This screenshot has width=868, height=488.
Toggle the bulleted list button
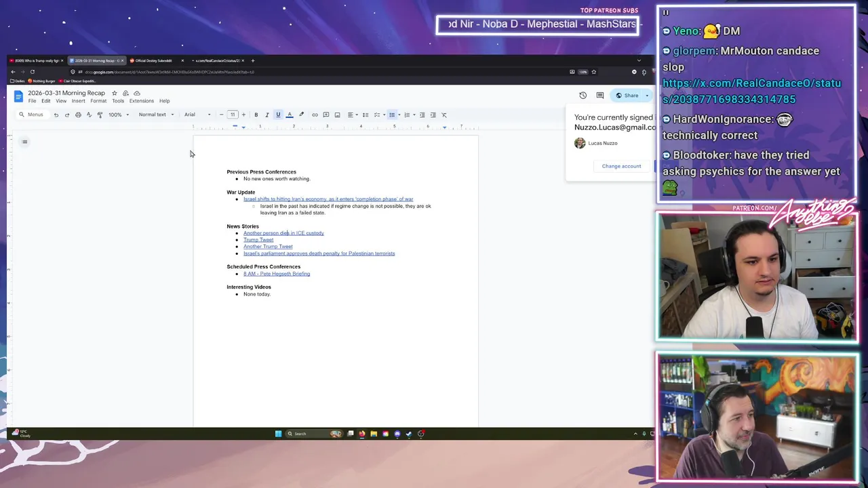(x=392, y=115)
